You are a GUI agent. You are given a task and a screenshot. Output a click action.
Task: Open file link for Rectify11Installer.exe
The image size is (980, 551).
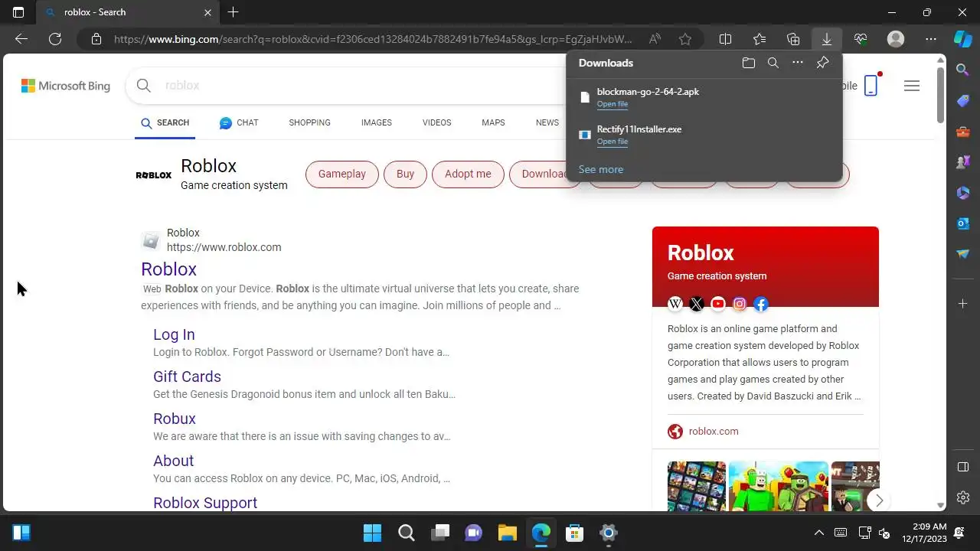pos(612,142)
